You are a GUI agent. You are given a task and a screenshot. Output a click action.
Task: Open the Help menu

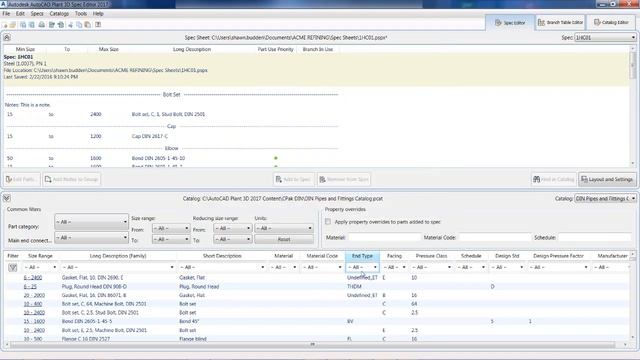tap(98, 13)
